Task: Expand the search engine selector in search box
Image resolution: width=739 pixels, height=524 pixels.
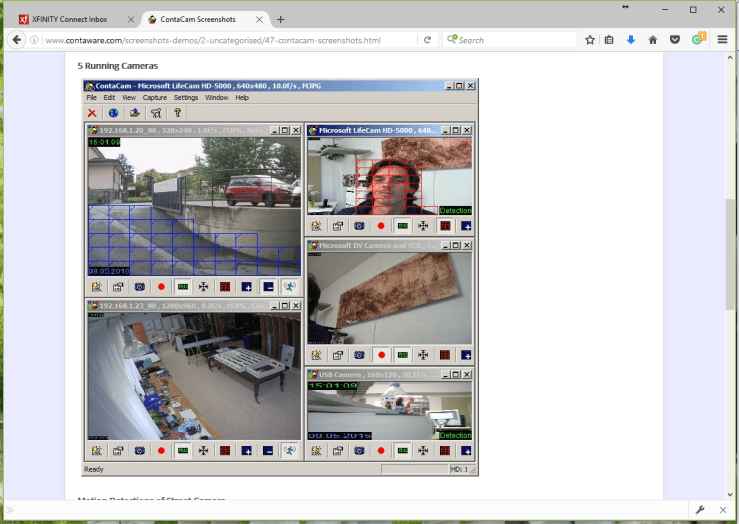Action: coord(452,40)
